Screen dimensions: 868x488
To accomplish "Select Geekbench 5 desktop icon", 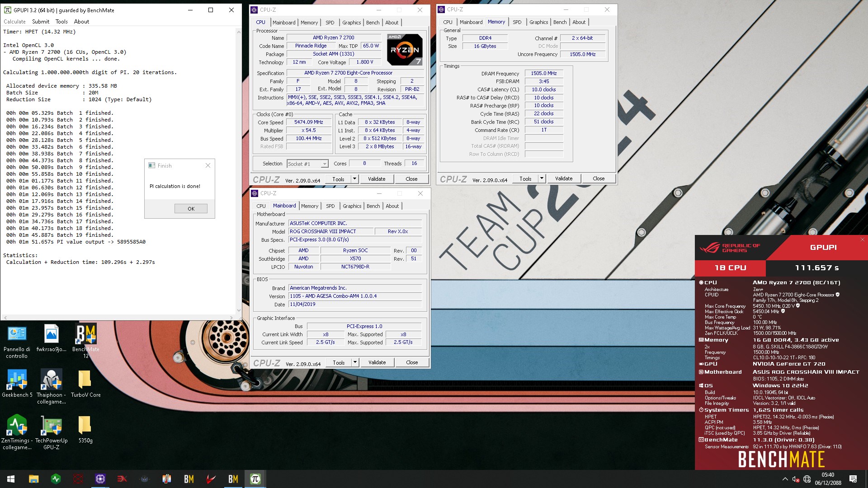I will pos(17,384).
